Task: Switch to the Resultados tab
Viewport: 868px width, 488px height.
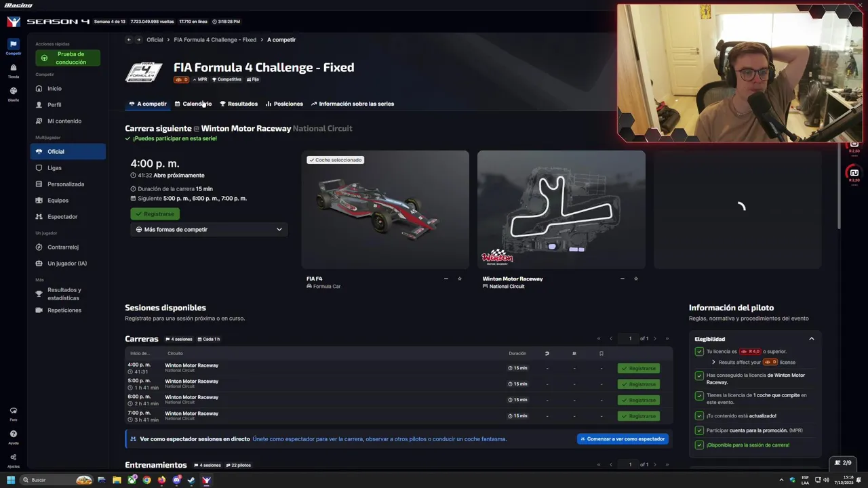Action: [x=239, y=104]
